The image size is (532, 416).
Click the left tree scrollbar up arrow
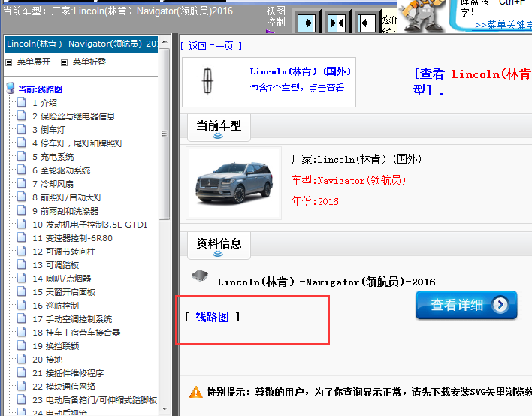(165, 42)
